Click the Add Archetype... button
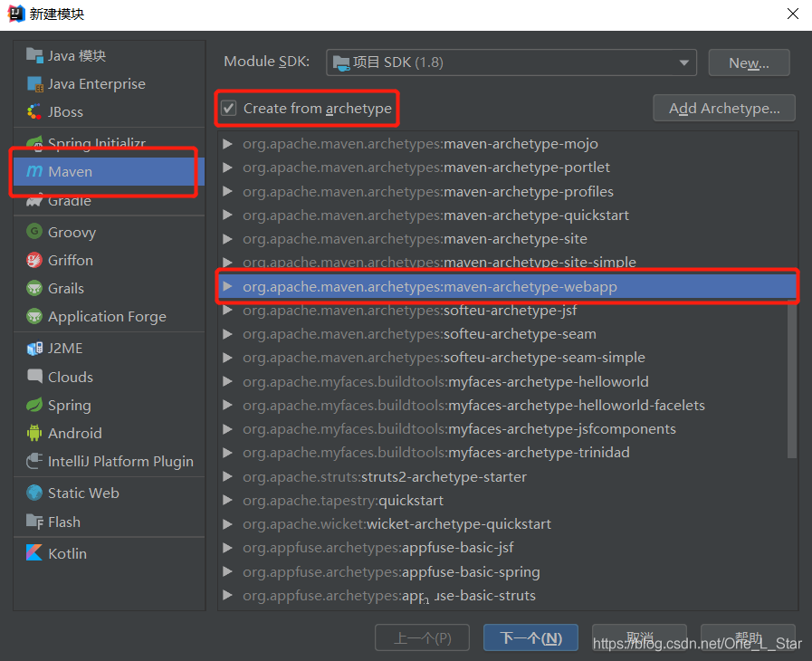812x661 pixels. coord(724,108)
